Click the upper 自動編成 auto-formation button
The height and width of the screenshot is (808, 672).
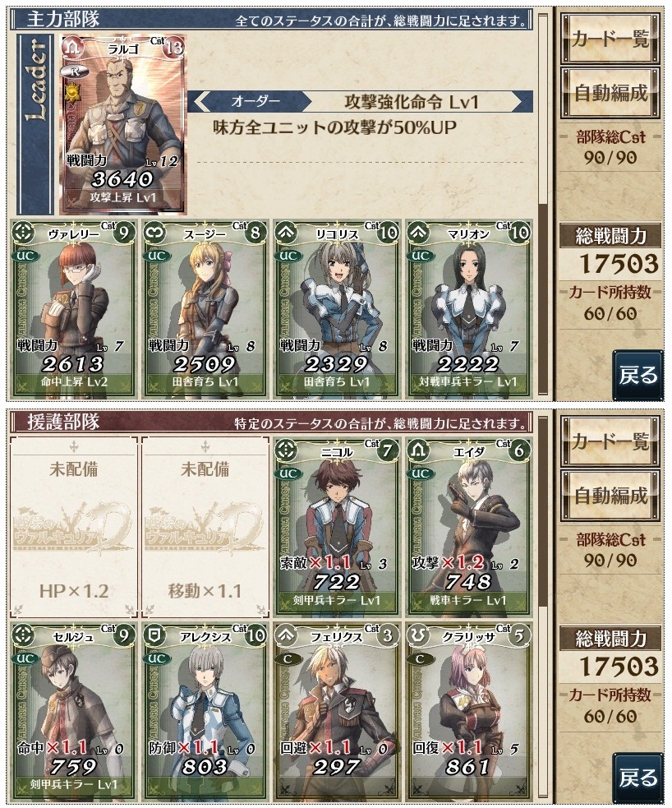(610, 93)
